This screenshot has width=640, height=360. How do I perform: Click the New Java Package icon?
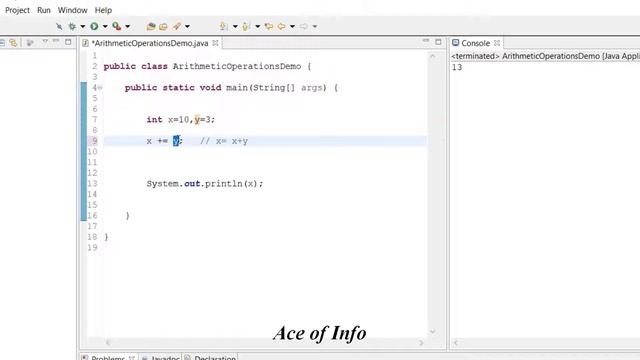(x=151, y=27)
